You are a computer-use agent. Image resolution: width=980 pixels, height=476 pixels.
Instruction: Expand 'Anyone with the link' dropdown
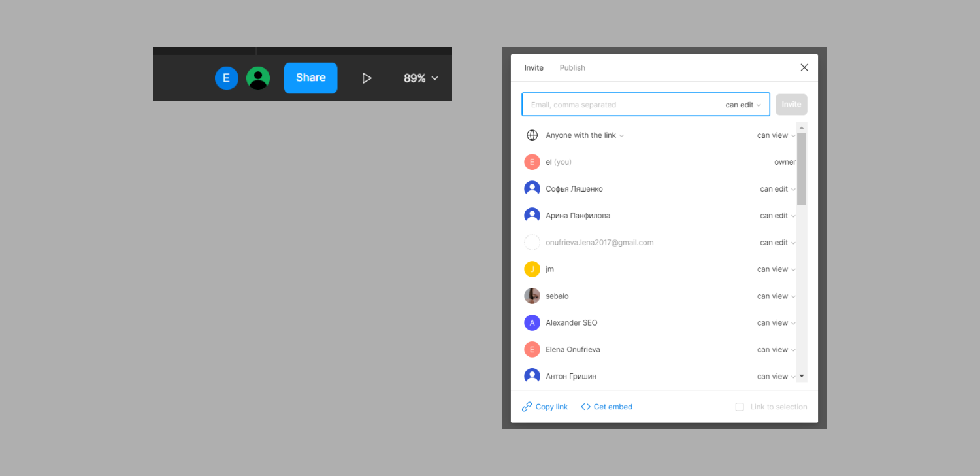tap(585, 135)
